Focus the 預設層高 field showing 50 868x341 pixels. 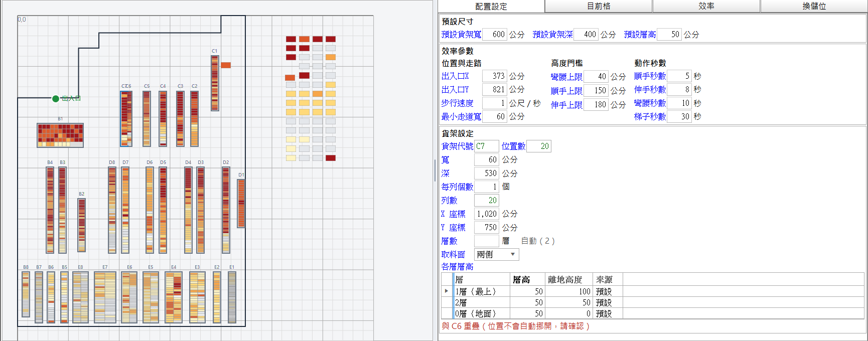(x=669, y=34)
